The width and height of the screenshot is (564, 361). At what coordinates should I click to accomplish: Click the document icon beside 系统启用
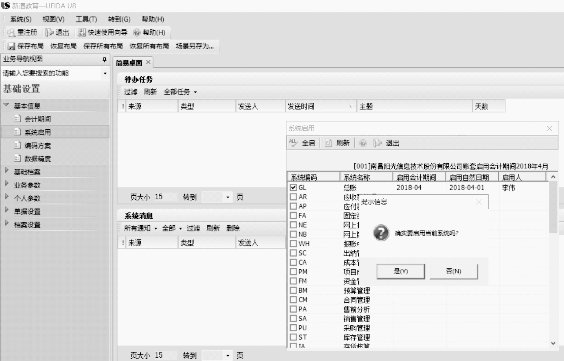click(x=18, y=132)
